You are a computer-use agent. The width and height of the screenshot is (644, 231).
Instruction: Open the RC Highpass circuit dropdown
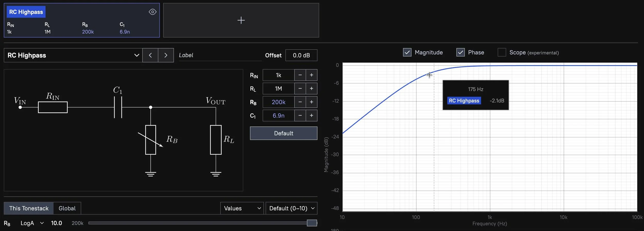(73, 55)
